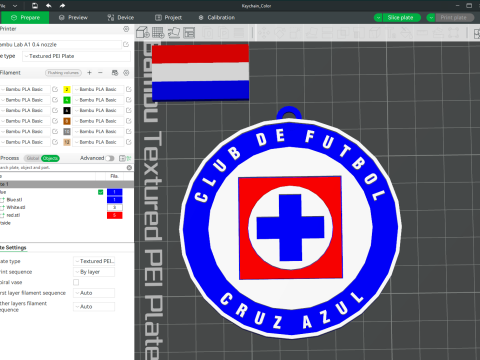Open the By layer print sequence dropdown
The width and height of the screenshot is (480, 360).
pyautogui.click(x=94, y=272)
